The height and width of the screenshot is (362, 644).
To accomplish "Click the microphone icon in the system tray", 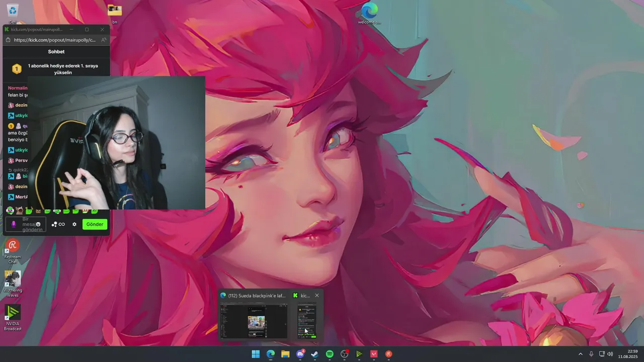I will point(591,354).
